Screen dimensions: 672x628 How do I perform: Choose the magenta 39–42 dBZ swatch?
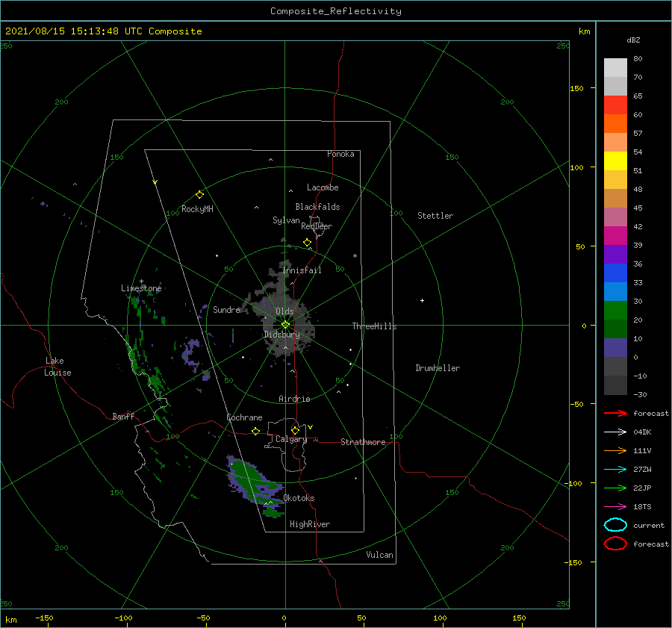point(615,235)
